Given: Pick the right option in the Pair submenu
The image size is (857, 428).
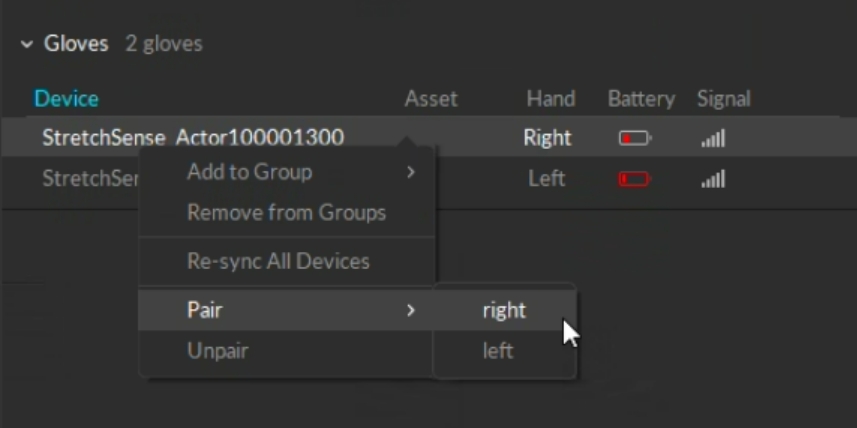Looking at the screenshot, I should (503, 311).
